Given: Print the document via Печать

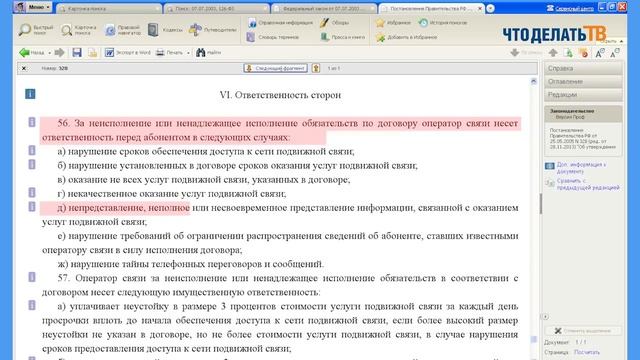Looking at the screenshot, I should [169, 53].
